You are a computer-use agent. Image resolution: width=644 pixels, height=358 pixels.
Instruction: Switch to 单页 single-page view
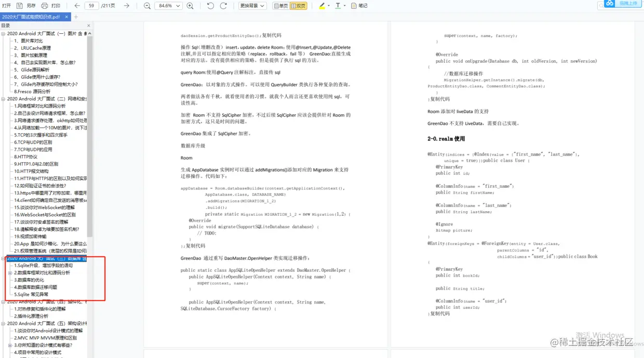click(x=280, y=6)
